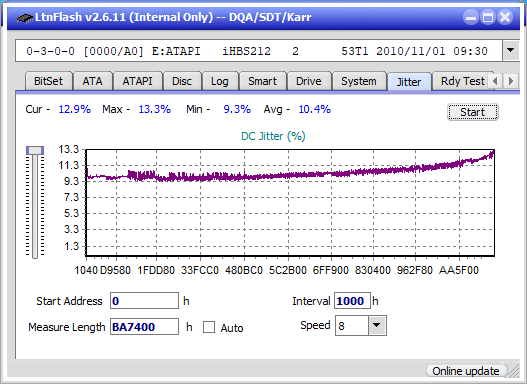527x384 pixels.
Task: Open the Speed dropdown arrow
Action: [x=377, y=325]
